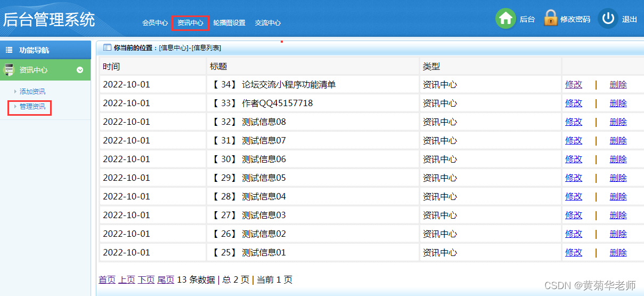Click 删除 for 测试信息07
The width and height of the screenshot is (644, 296).
point(618,140)
